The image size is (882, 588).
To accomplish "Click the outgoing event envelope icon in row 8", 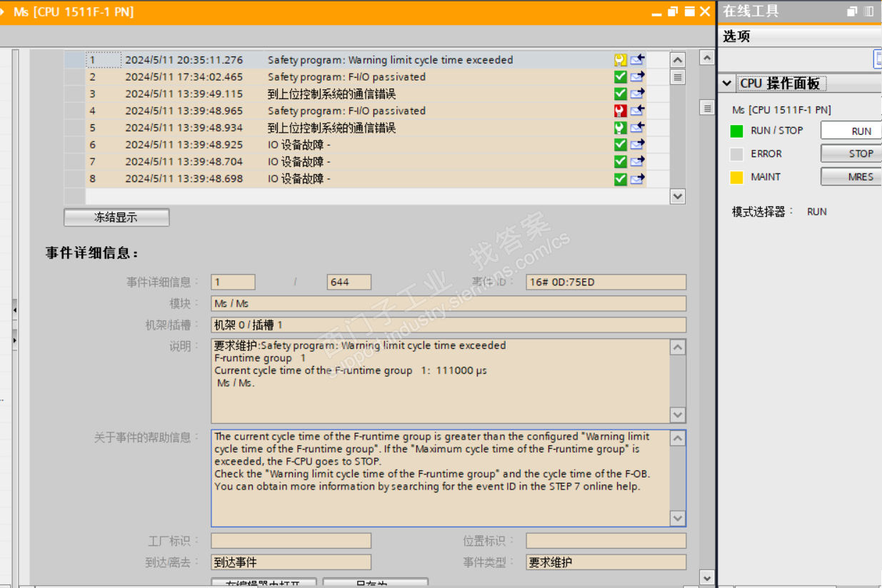I will point(637,179).
